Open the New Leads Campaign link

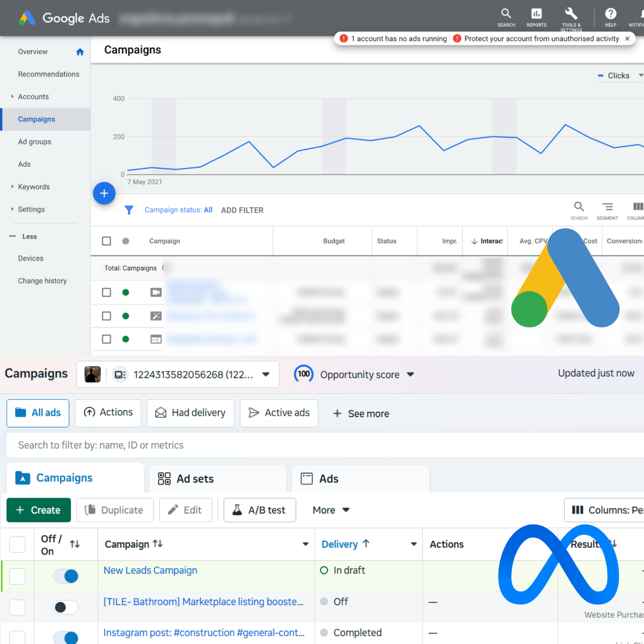click(150, 570)
